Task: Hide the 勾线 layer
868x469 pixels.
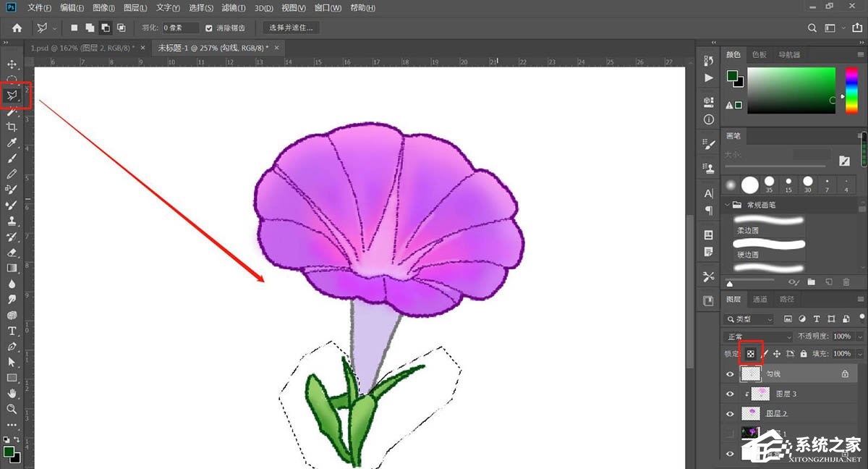Action: pos(730,374)
